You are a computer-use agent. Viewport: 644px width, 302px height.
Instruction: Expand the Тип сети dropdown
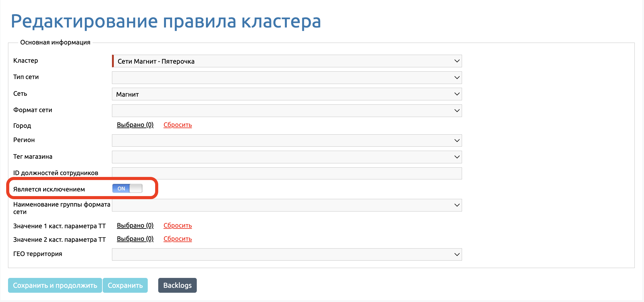click(287, 78)
